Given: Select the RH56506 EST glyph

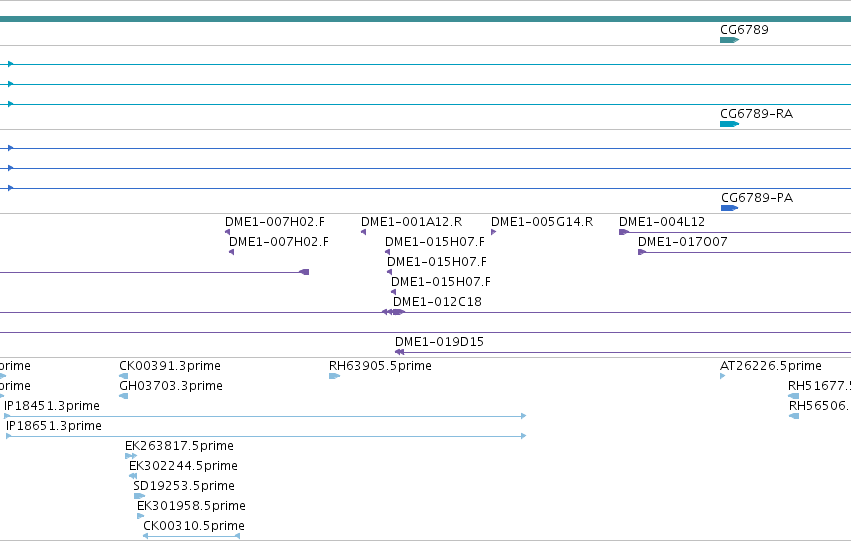Looking at the screenshot, I should (x=794, y=416).
